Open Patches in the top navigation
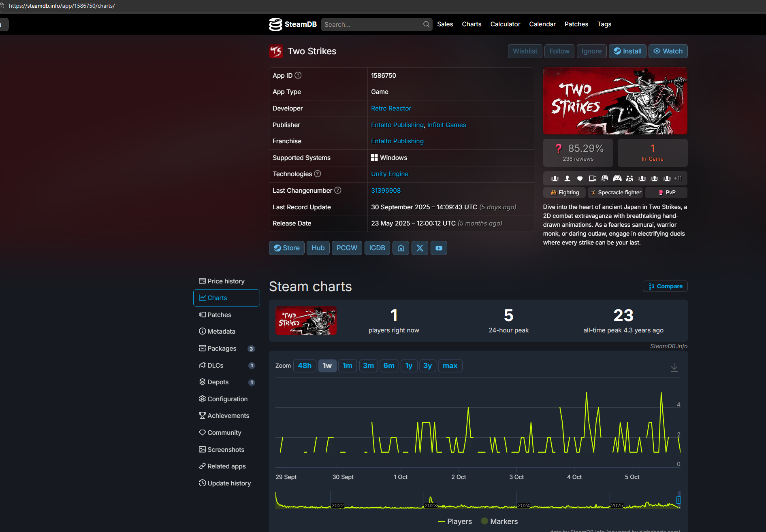766x532 pixels. (x=576, y=24)
